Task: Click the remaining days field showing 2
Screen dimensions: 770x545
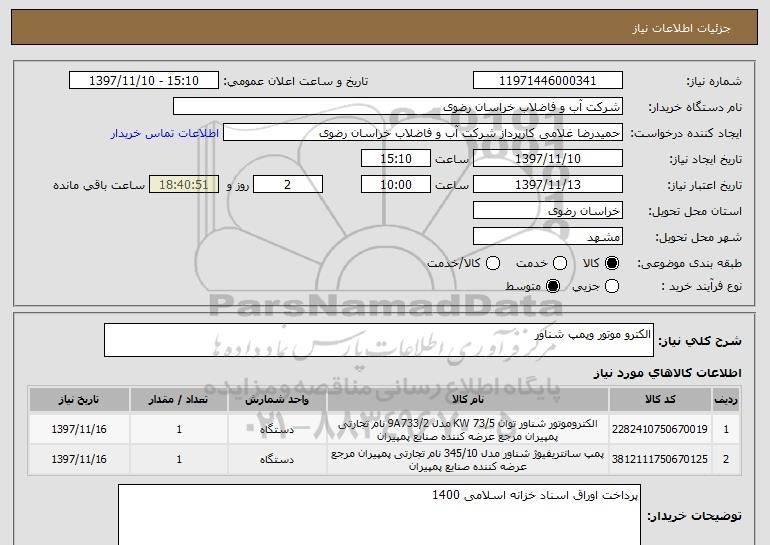Action: coord(288,185)
